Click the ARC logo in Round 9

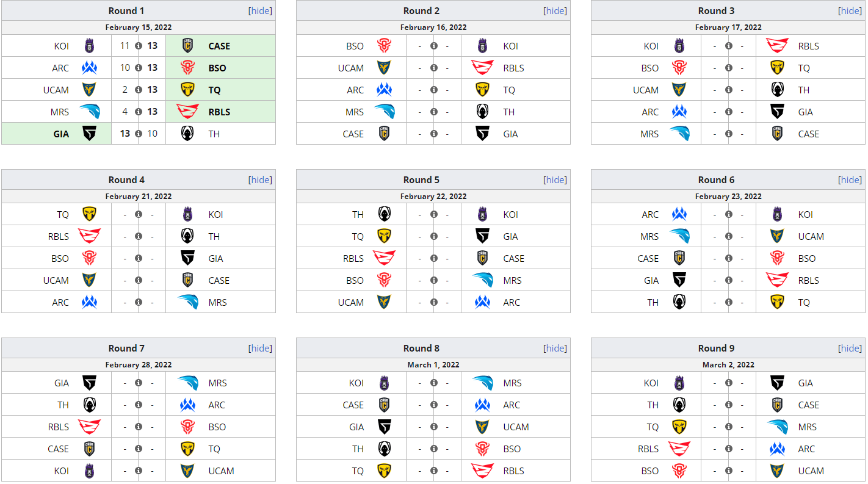click(x=777, y=449)
